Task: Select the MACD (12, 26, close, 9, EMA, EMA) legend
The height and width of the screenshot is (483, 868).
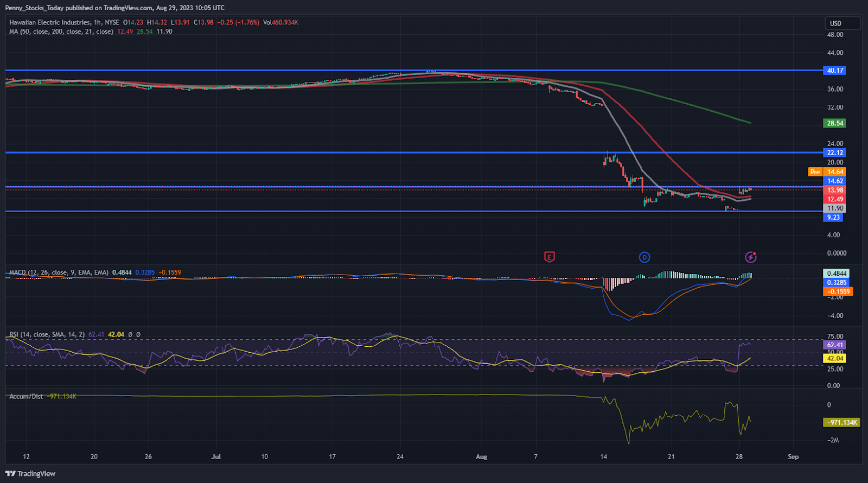Action: pos(59,272)
